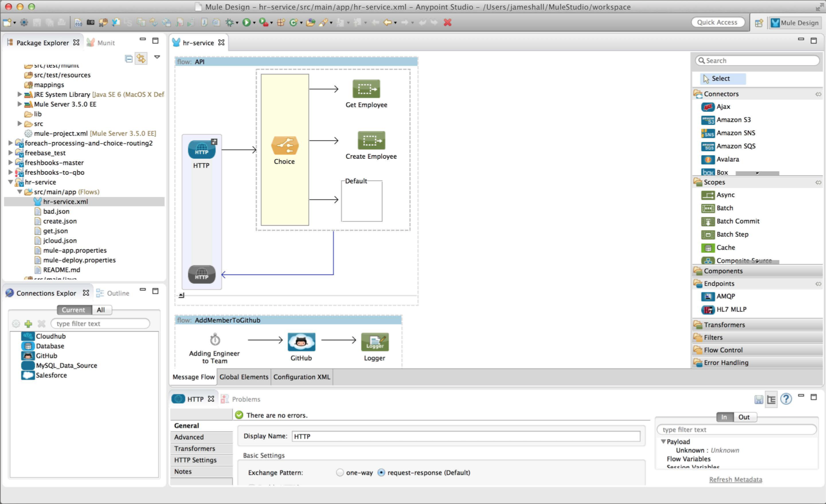The height and width of the screenshot is (504, 826).
Task: Click the red X toolbar icon
Action: tap(448, 22)
